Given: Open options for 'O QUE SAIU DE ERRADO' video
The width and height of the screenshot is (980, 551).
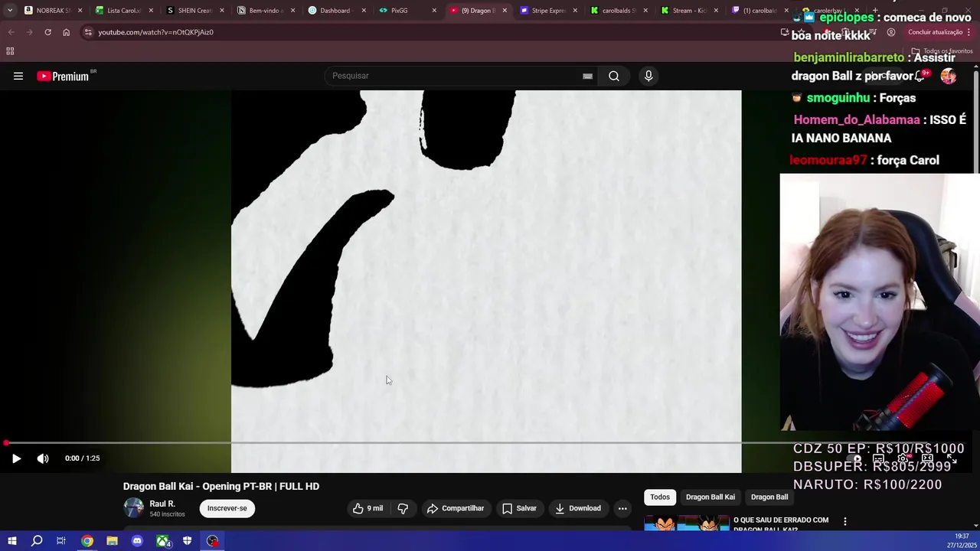Looking at the screenshot, I should pyautogui.click(x=845, y=521).
